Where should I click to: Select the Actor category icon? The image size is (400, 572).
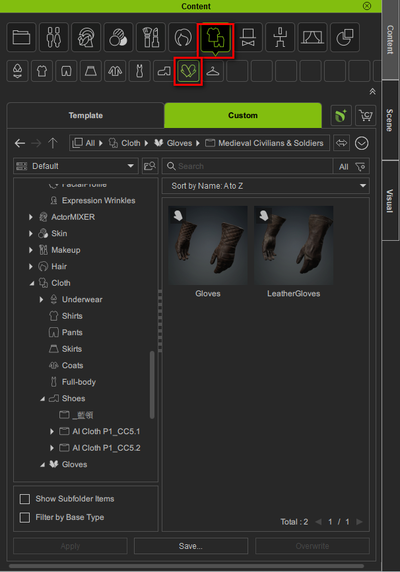54,37
